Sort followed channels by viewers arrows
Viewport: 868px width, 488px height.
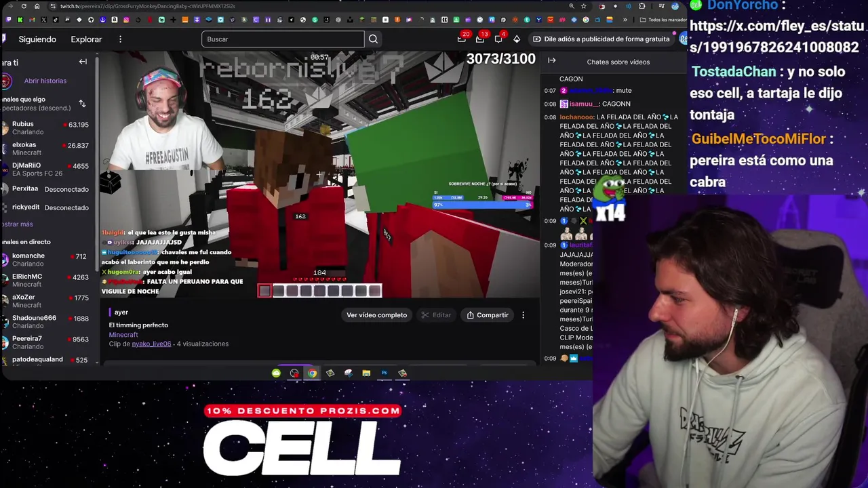pyautogui.click(x=82, y=104)
